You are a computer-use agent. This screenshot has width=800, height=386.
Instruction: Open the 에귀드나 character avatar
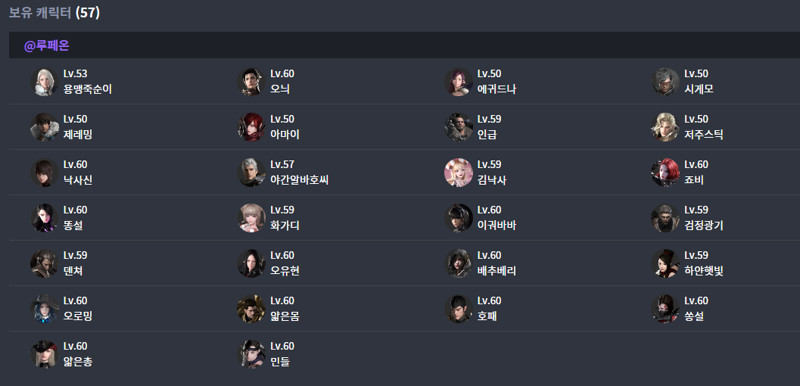[459, 82]
